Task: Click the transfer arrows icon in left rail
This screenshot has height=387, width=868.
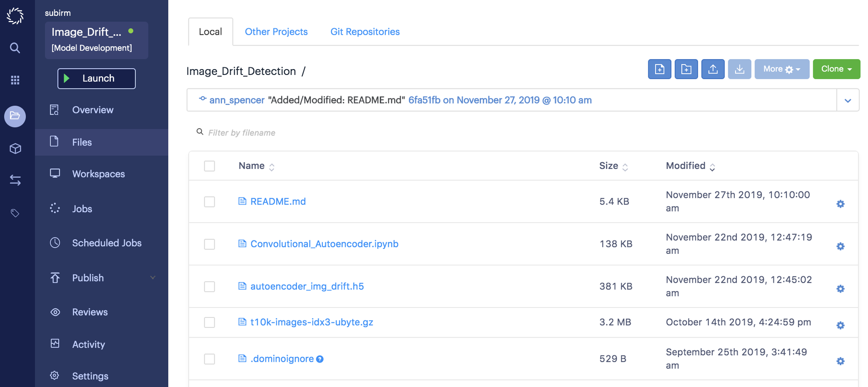Action: [x=15, y=181]
